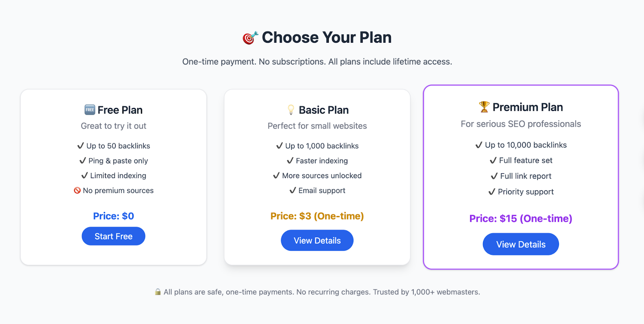This screenshot has height=324, width=644.
Task: Click the trophy icon by Premium Plan
Action: point(484,107)
